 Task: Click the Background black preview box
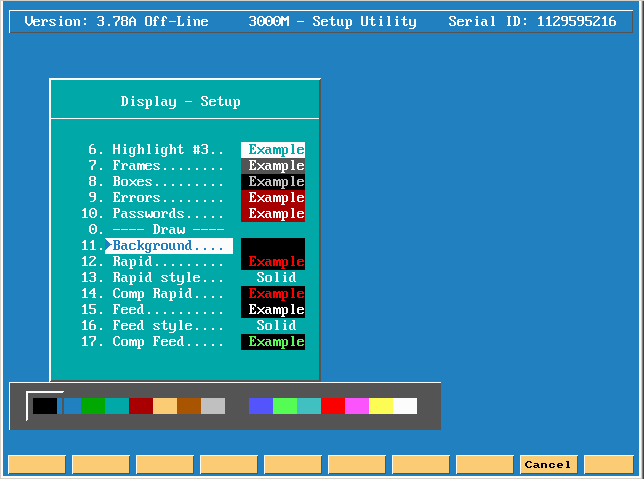pos(273,246)
